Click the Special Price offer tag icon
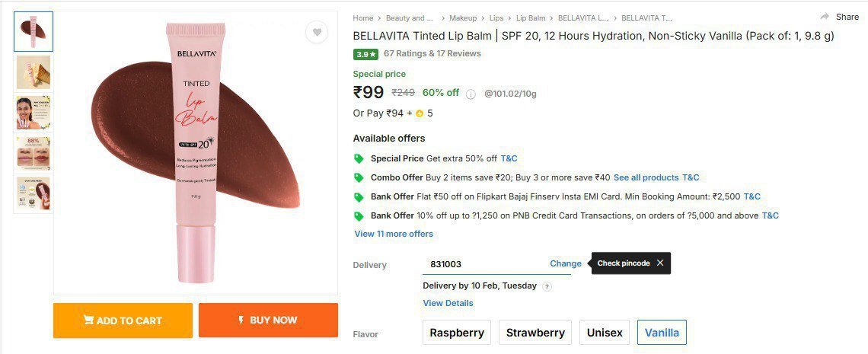This screenshot has width=868, height=354. (x=359, y=158)
